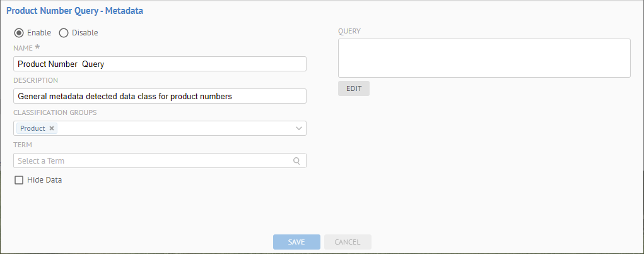Focus the Name input field
644x254 pixels.
(x=159, y=64)
